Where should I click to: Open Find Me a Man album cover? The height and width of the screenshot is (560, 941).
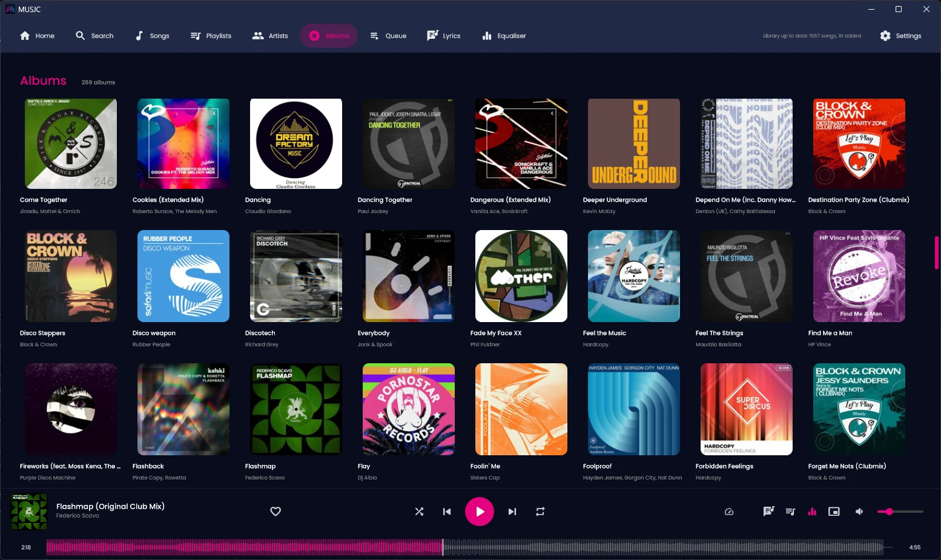click(859, 276)
